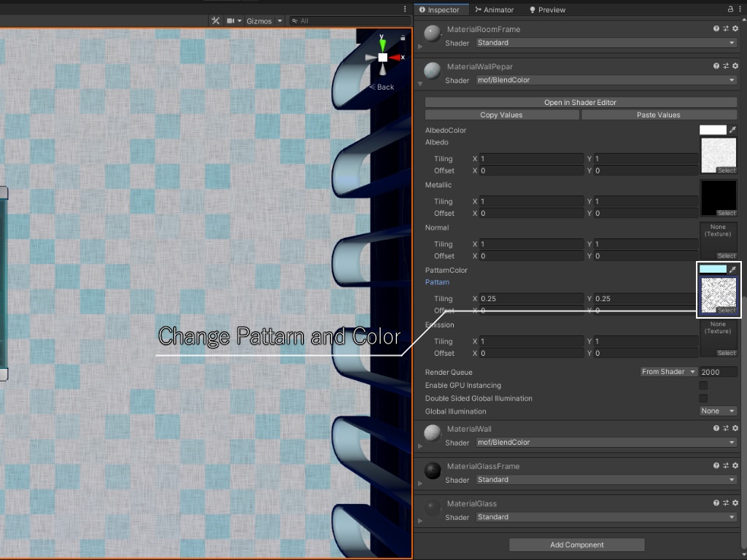This screenshot has height=560, width=747.
Task: Click the Add Component button
Action: pos(577,545)
